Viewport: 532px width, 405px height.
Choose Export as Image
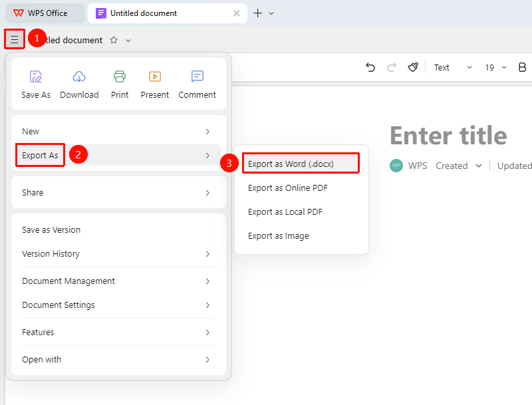tap(301, 235)
